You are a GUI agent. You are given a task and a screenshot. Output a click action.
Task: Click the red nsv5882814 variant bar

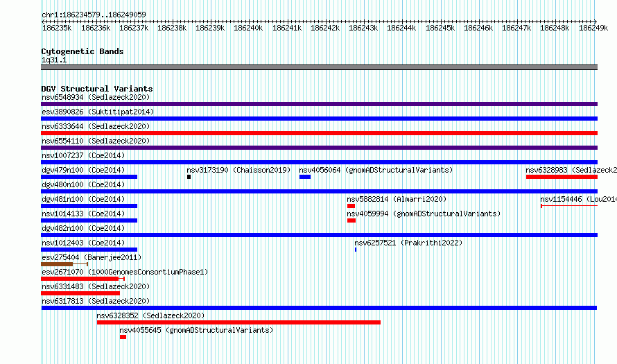[351, 206]
